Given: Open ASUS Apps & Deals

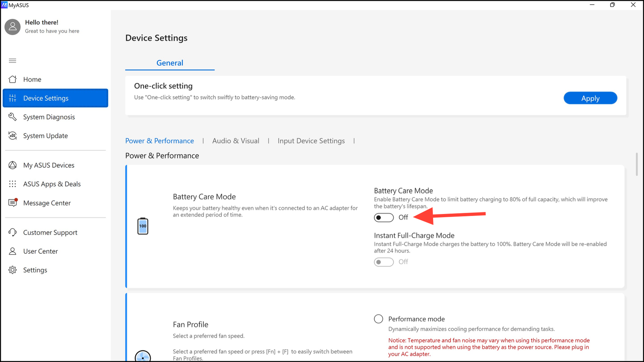Looking at the screenshot, I should (x=52, y=184).
